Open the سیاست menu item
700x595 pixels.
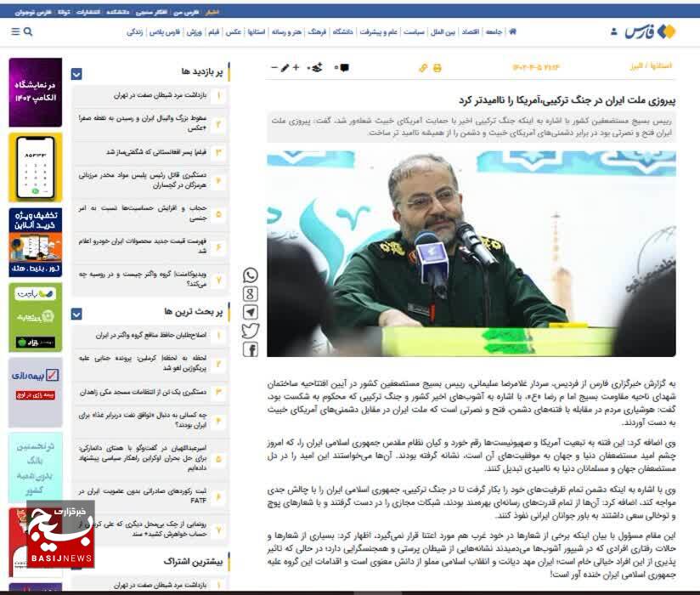(414, 31)
